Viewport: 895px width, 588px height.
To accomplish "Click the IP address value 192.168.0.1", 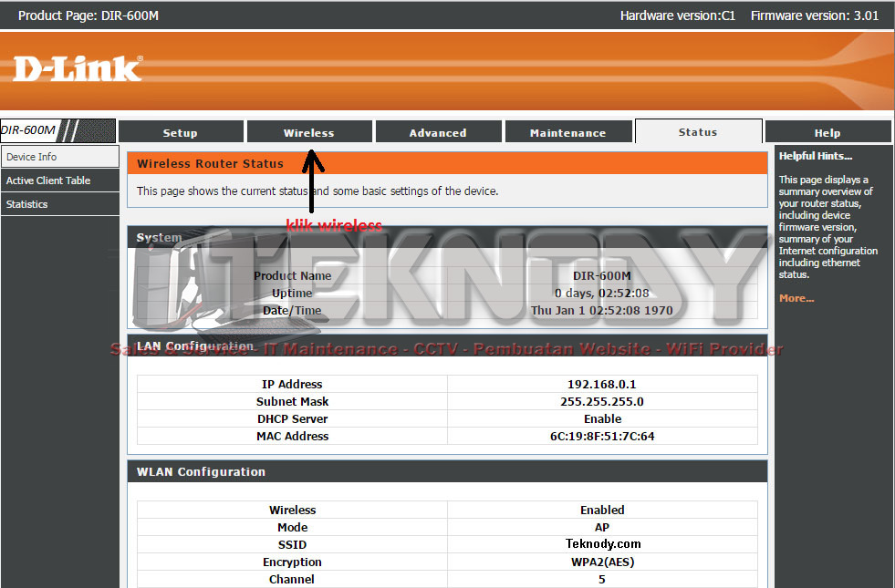I will click(x=601, y=384).
